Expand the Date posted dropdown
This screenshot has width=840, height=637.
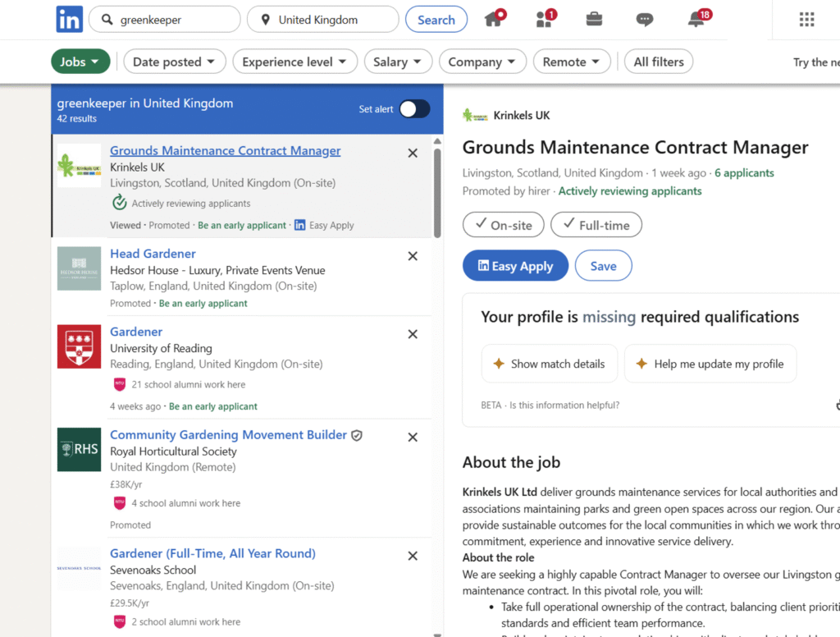[x=174, y=62]
